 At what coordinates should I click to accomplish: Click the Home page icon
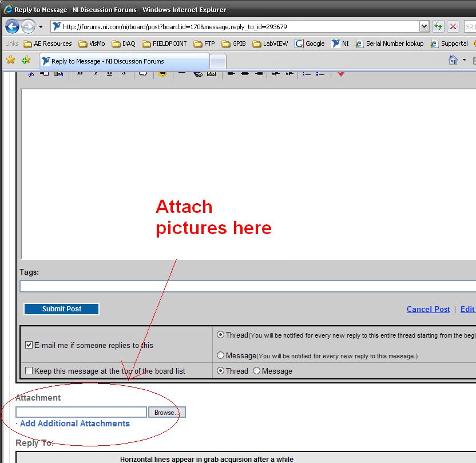pyautogui.click(x=453, y=60)
